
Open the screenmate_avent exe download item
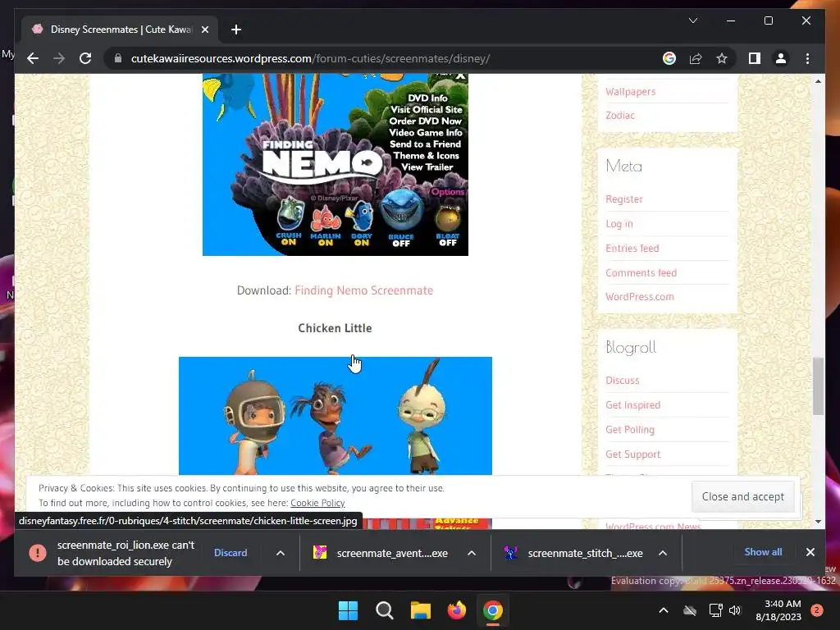(381, 553)
